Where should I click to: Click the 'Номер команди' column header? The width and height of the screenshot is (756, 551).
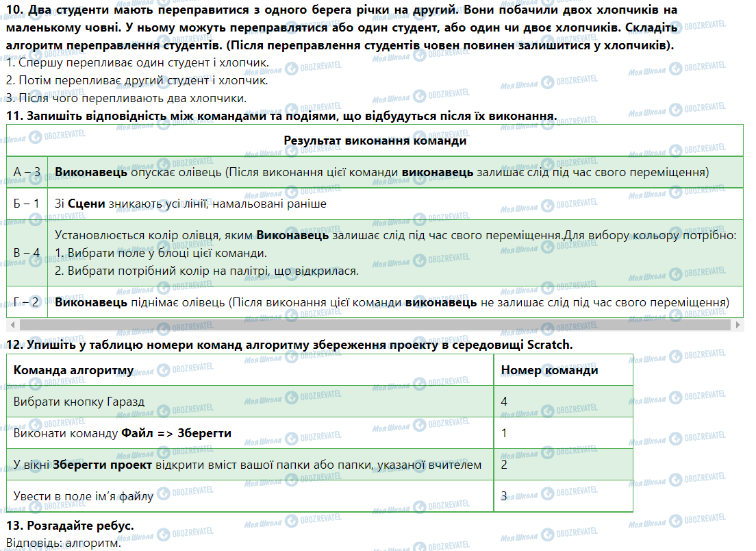pyautogui.click(x=549, y=370)
